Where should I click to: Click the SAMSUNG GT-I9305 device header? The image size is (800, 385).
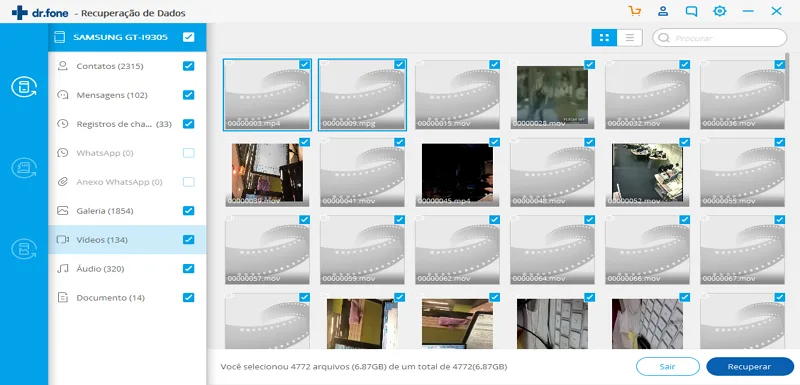(127, 37)
